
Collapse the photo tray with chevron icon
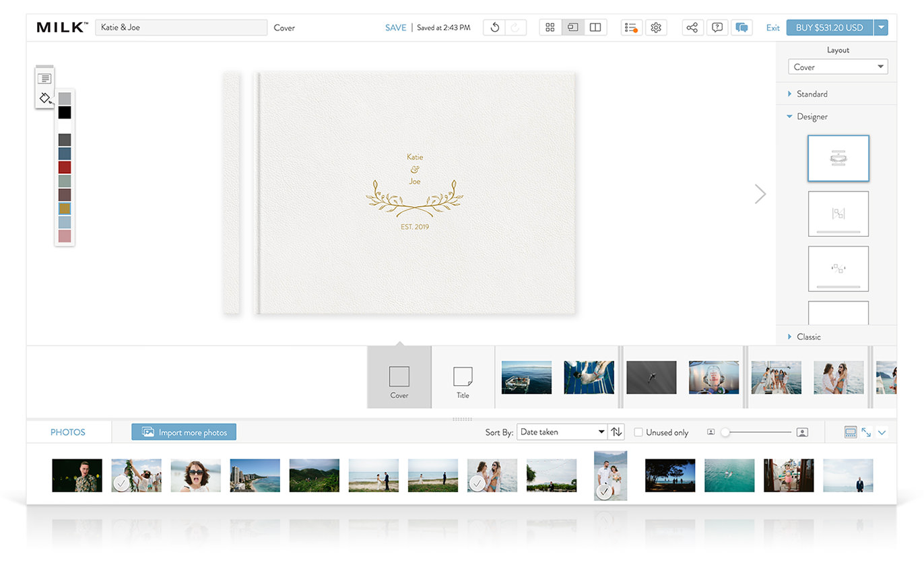coord(882,432)
